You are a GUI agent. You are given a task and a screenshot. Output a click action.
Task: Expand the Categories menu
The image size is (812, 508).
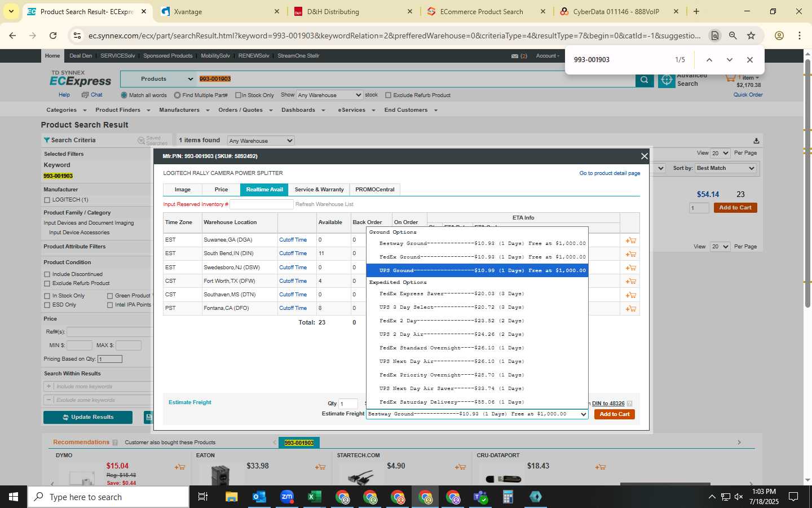66,110
